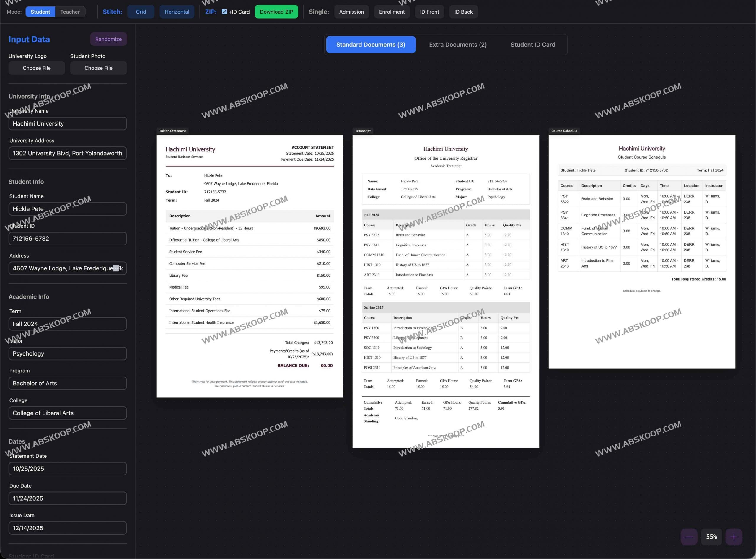
Task: Edit the Program field
Action: tap(68, 383)
